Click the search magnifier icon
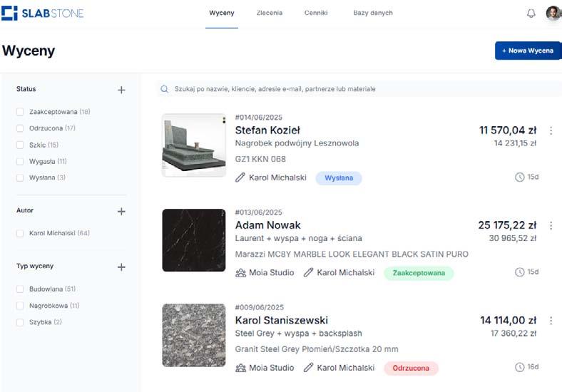The image size is (562, 392). (x=165, y=89)
